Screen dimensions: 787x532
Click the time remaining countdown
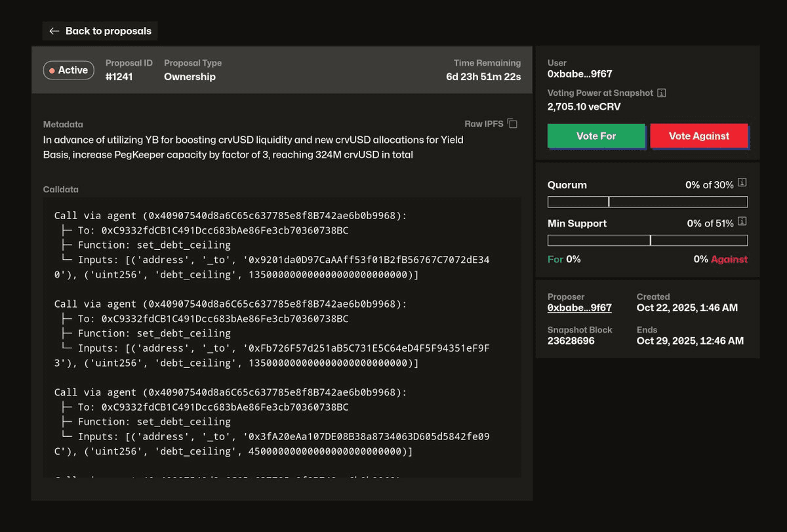point(483,77)
